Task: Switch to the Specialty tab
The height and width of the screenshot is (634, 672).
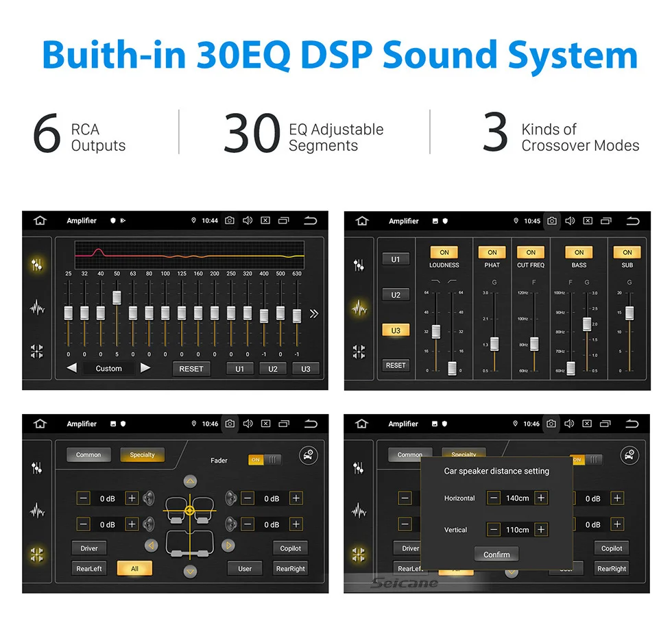Action: coord(143,454)
